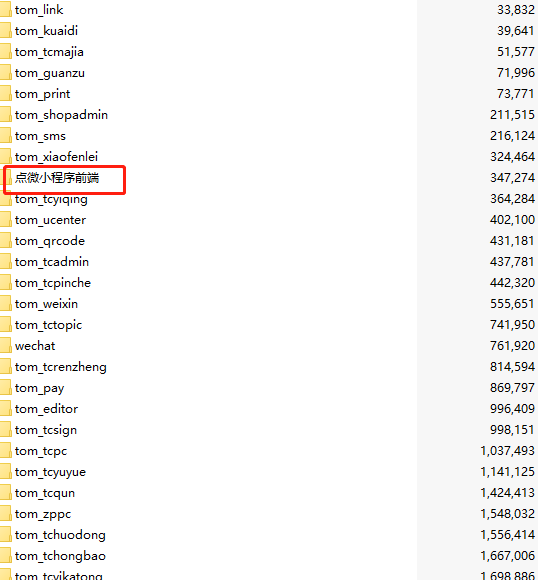Click size value 1,037,493 for tom_tcpc
The height and width of the screenshot is (580, 538).
pos(507,451)
